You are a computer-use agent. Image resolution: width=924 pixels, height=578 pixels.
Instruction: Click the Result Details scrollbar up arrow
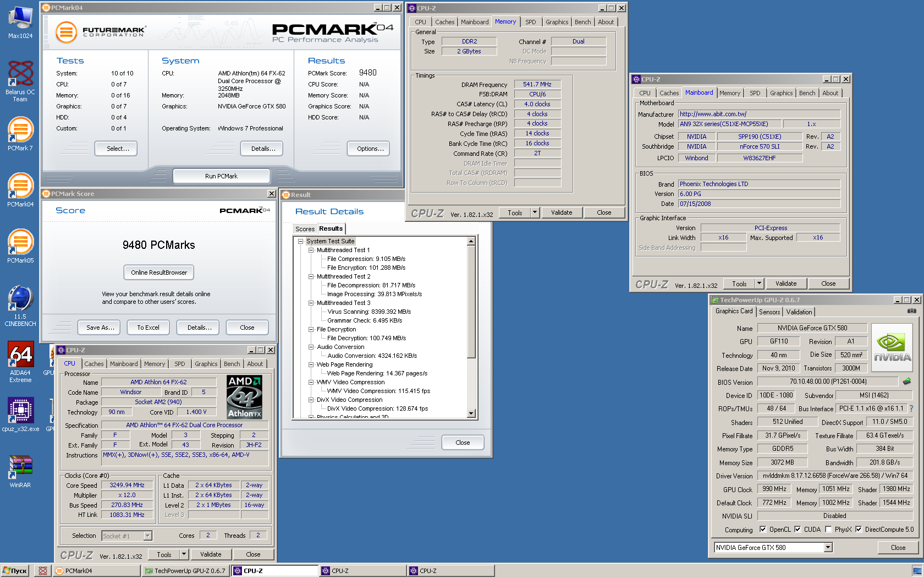471,241
